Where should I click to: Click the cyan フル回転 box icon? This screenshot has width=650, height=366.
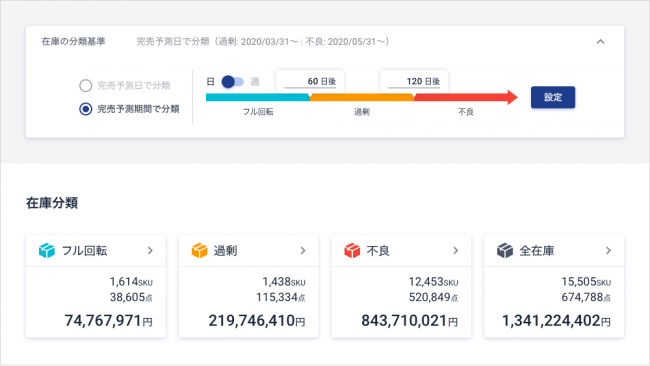tap(46, 251)
